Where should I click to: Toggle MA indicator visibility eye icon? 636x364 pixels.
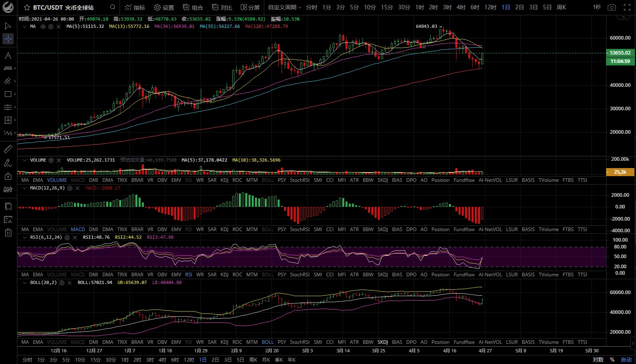pos(43,27)
